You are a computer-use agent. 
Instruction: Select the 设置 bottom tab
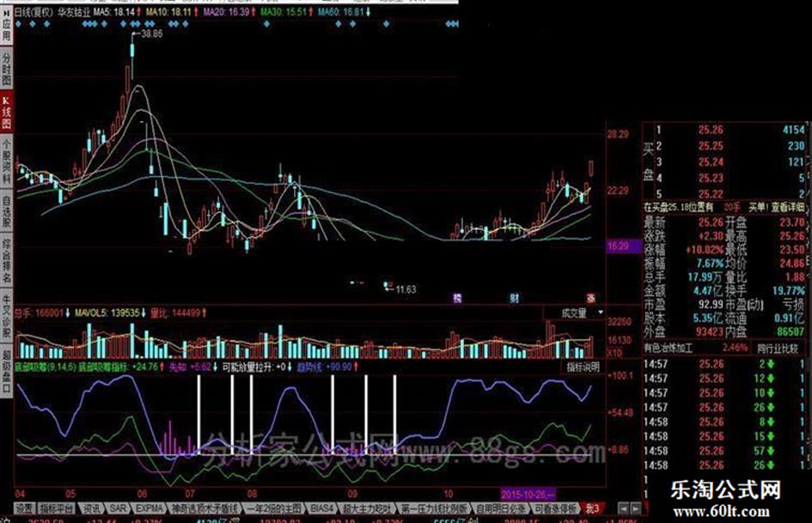pyautogui.click(x=24, y=508)
